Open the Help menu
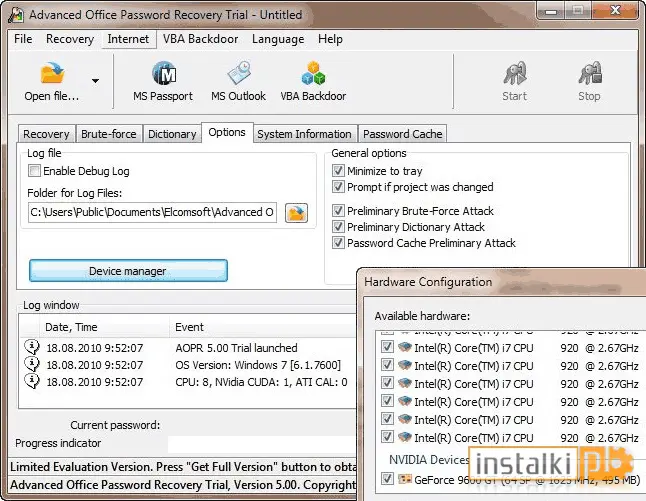 pos(330,39)
